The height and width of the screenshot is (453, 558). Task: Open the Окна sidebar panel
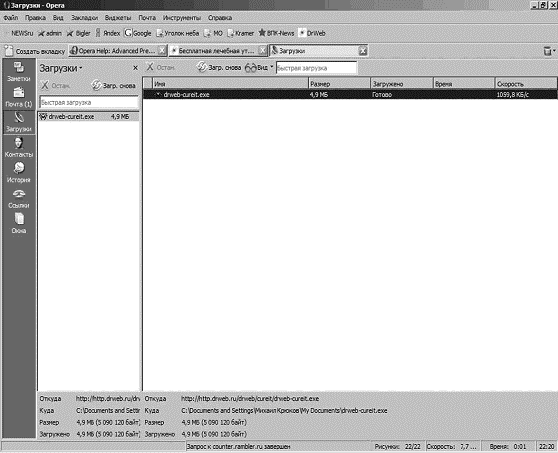click(x=19, y=224)
